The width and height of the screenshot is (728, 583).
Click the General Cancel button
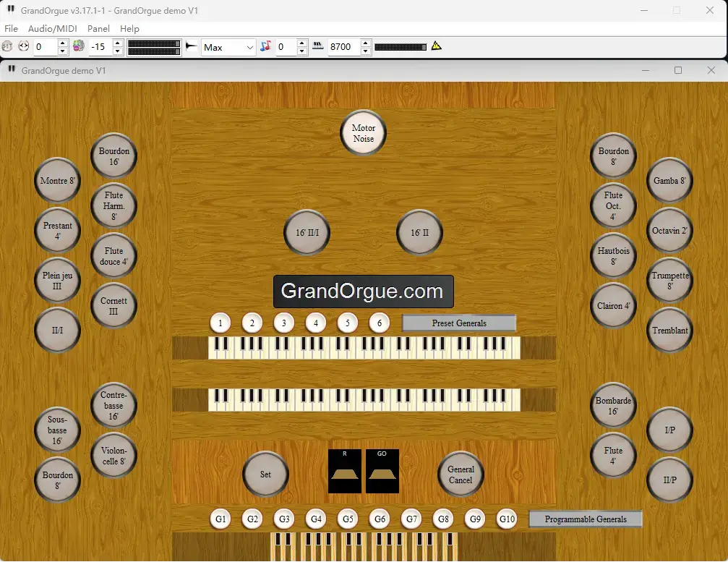461,475
